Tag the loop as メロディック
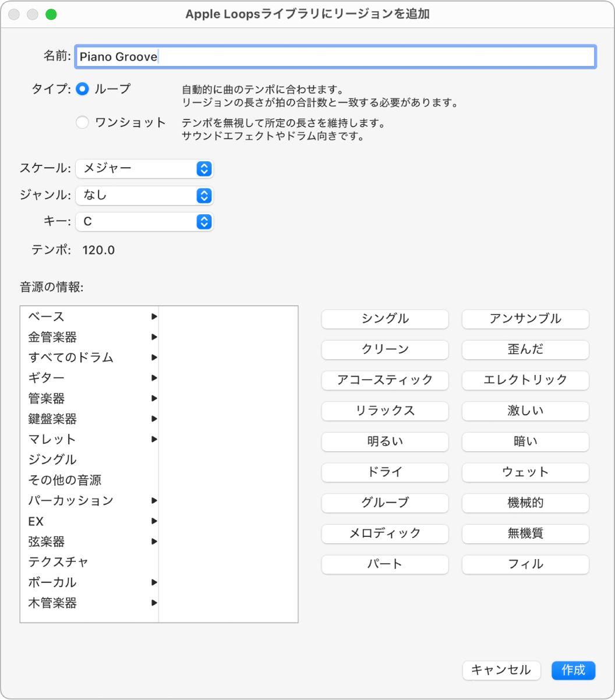This screenshot has height=700, width=615. [x=384, y=533]
